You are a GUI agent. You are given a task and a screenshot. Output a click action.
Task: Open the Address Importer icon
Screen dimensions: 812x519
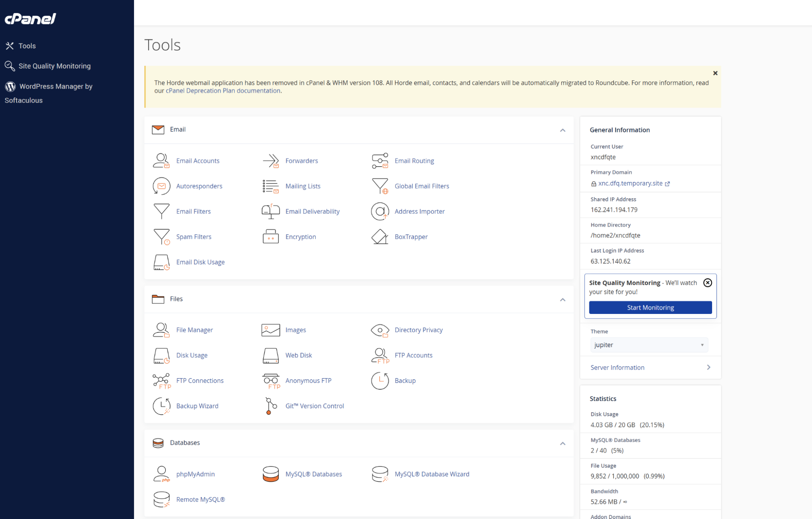pyautogui.click(x=380, y=211)
